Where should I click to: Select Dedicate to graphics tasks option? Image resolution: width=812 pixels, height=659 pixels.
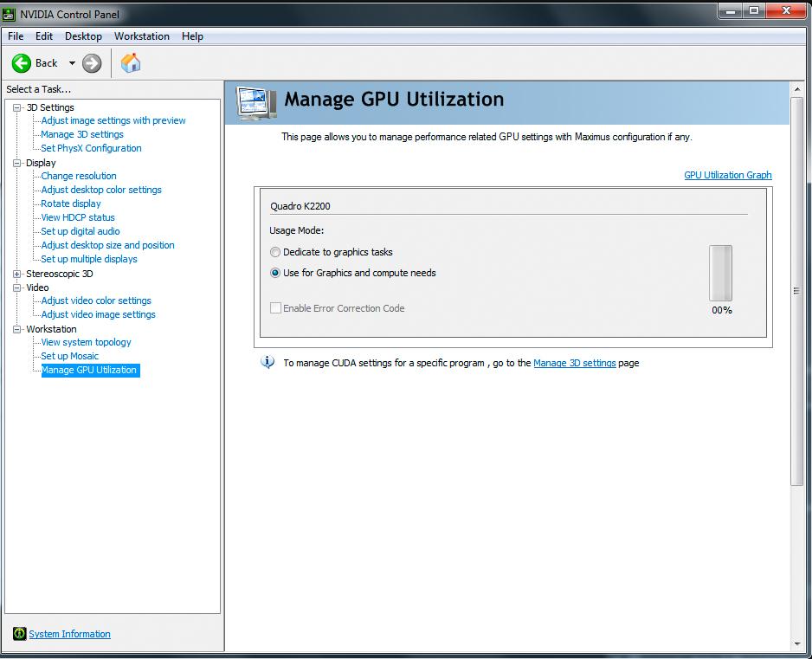(275, 252)
